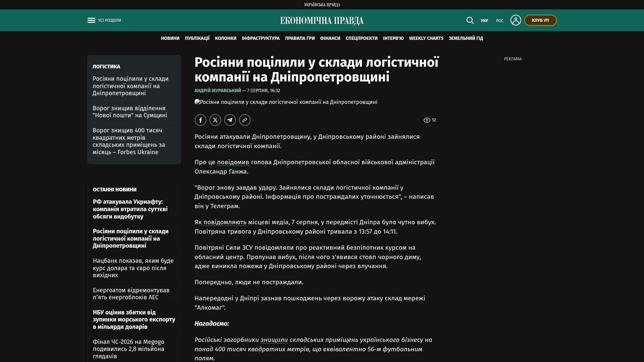Screen dimensions: 644x362
Task: Click the 'Реклама:' label
Action: pos(513,59)
